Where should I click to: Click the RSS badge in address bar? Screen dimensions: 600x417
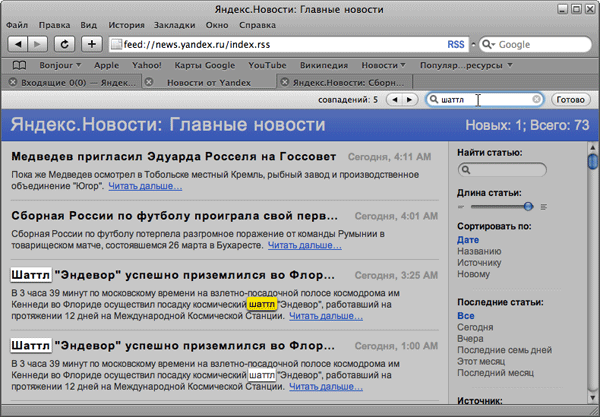coord(456,44)
